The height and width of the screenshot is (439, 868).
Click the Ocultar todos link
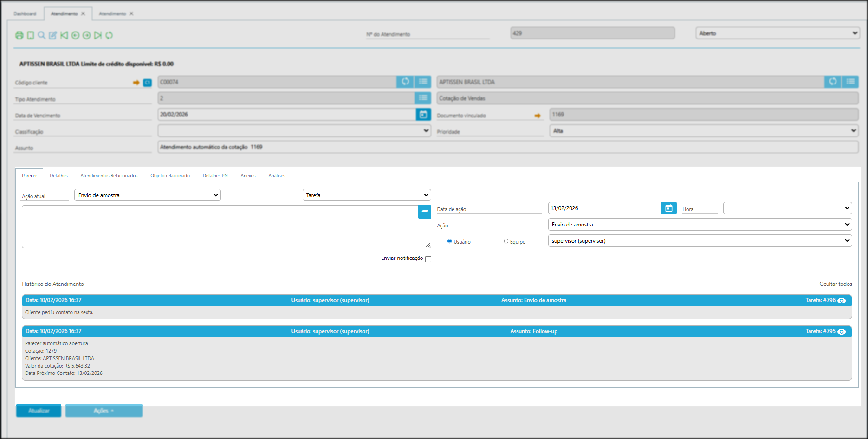coord(835,284)
